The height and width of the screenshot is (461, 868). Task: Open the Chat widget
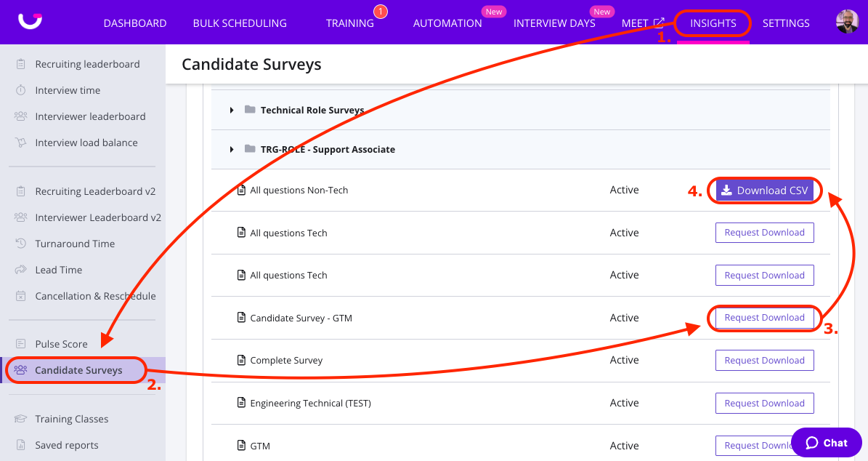(x=827, y=443)
